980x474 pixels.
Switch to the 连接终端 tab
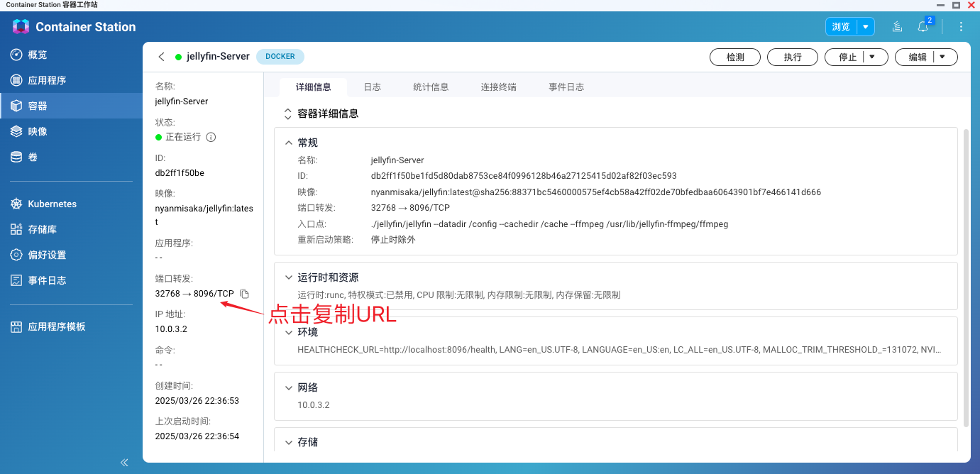[498, 87]
